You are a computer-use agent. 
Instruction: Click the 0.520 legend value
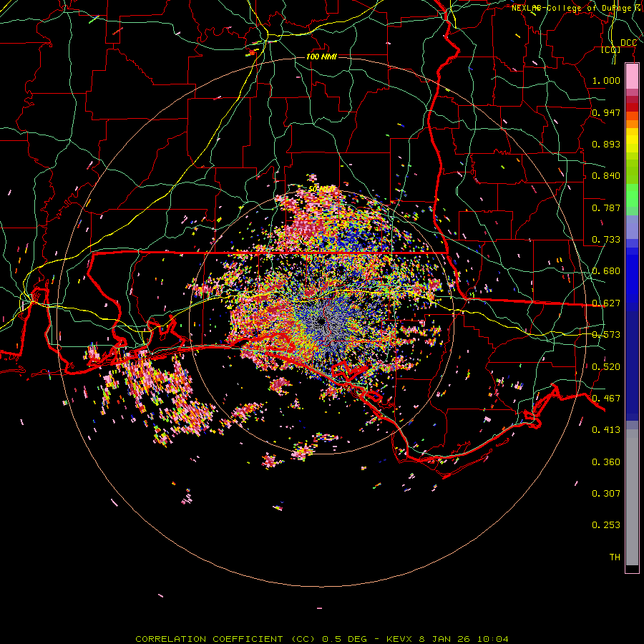pos(606,367)
